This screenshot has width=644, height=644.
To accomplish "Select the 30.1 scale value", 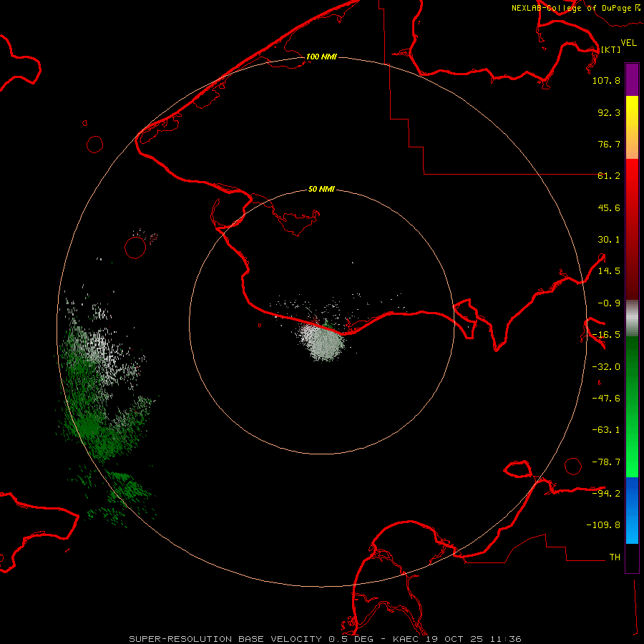I will 609,240.
